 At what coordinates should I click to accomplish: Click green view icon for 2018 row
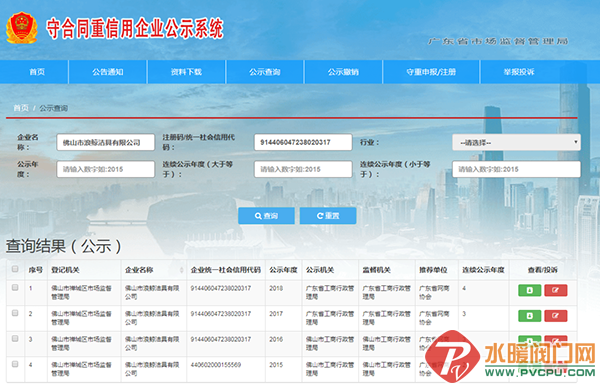530,290
